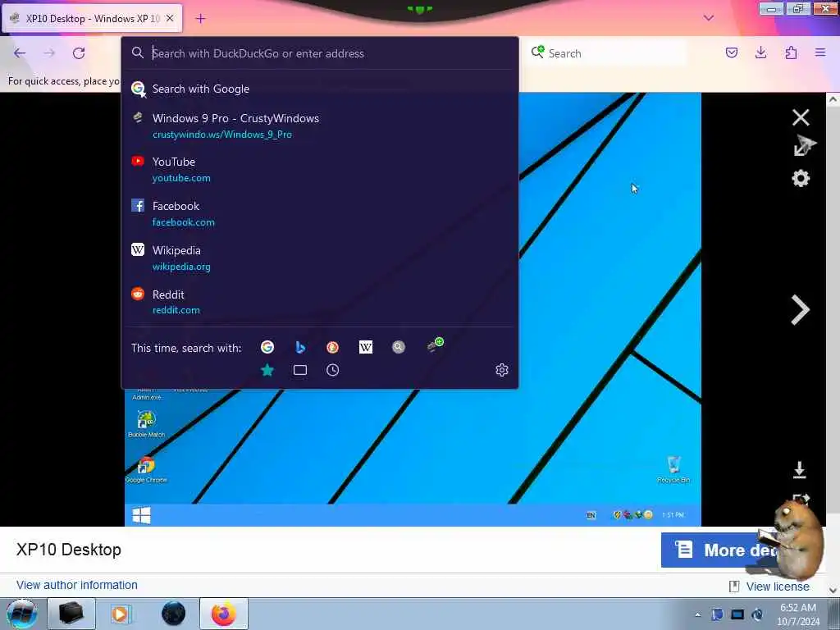Search this time with Bing icon
Image resolution: width=840 pixels, height=630 pixels.
point(300,347)
